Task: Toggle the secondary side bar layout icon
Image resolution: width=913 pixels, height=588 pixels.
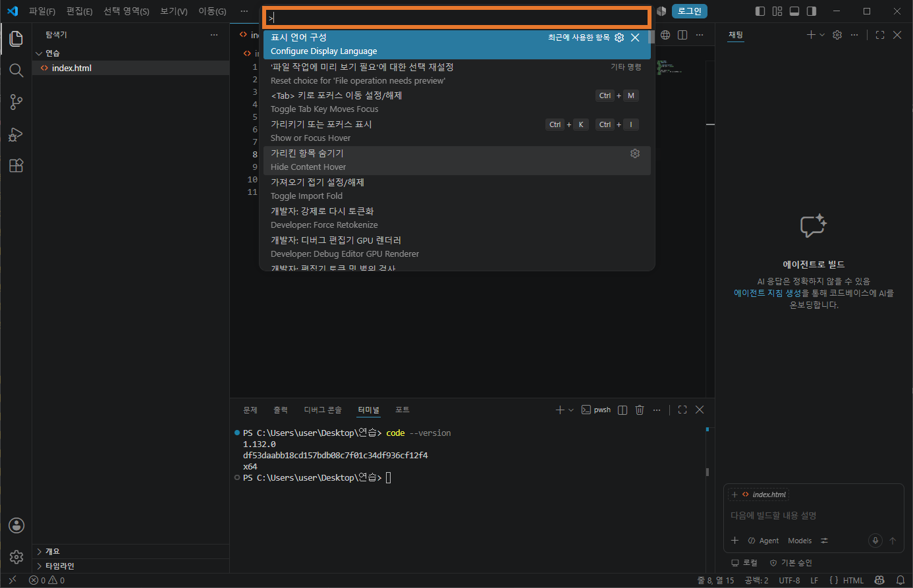Action: tap(812, 11)
